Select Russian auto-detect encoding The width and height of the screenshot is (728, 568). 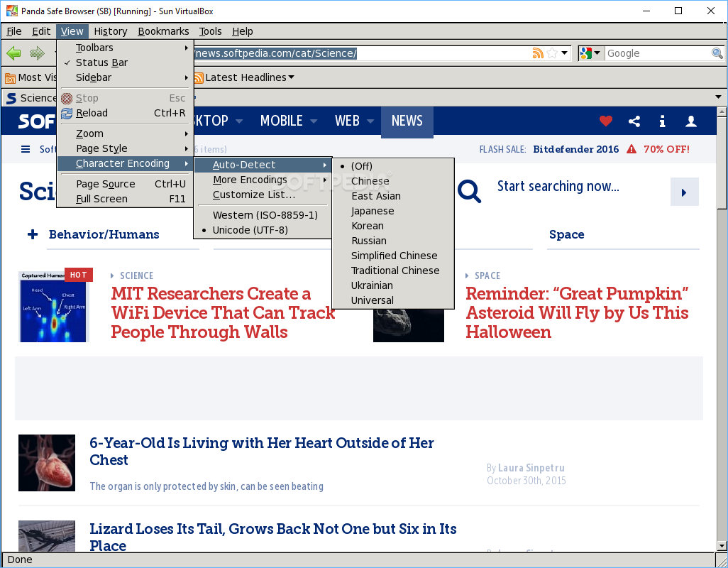393,241
